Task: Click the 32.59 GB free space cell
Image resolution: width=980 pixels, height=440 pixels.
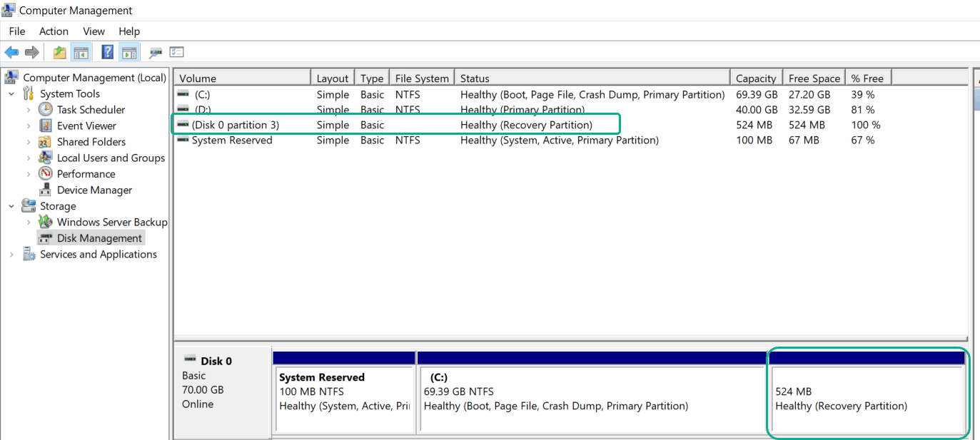Action: [x=809, y=110]
